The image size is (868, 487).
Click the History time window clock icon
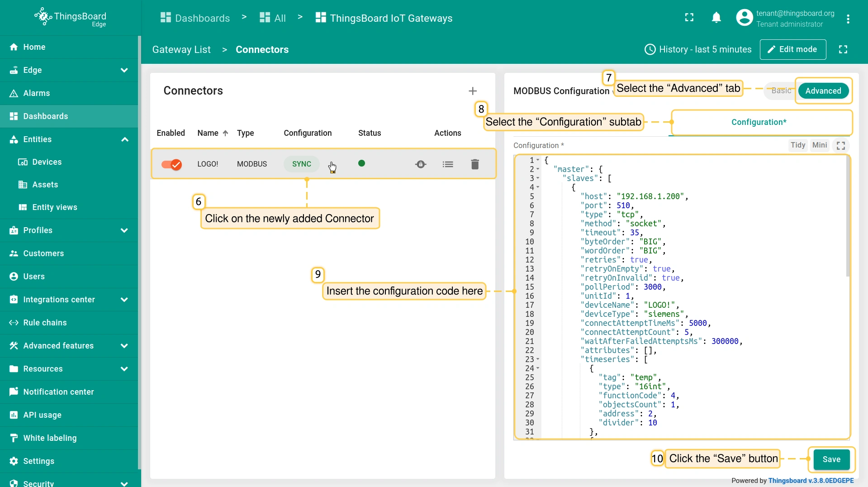pyautogui.click(x=650, y=49)
